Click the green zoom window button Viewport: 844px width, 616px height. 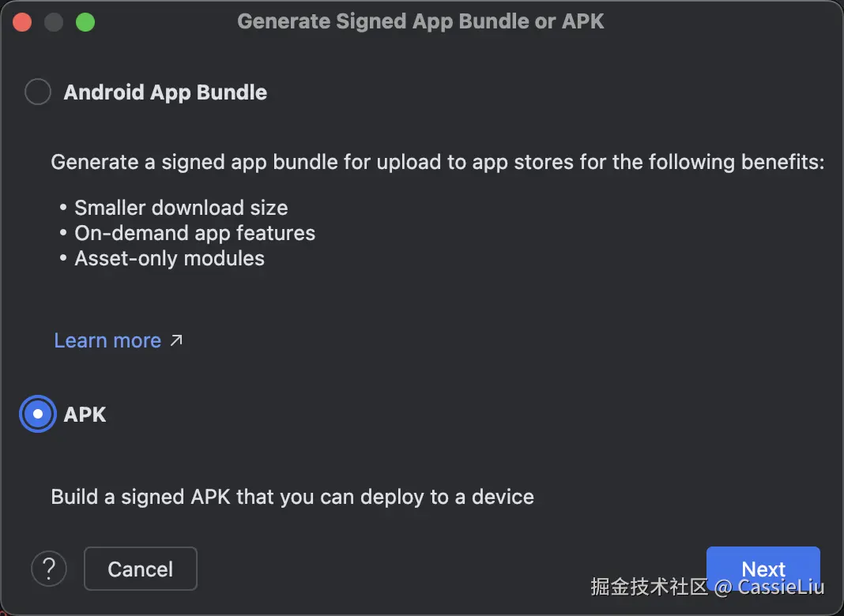coord(85,22)
